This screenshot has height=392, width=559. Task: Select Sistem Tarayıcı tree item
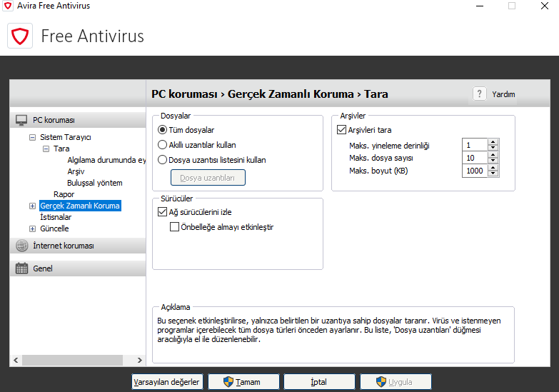click(65, 137)
